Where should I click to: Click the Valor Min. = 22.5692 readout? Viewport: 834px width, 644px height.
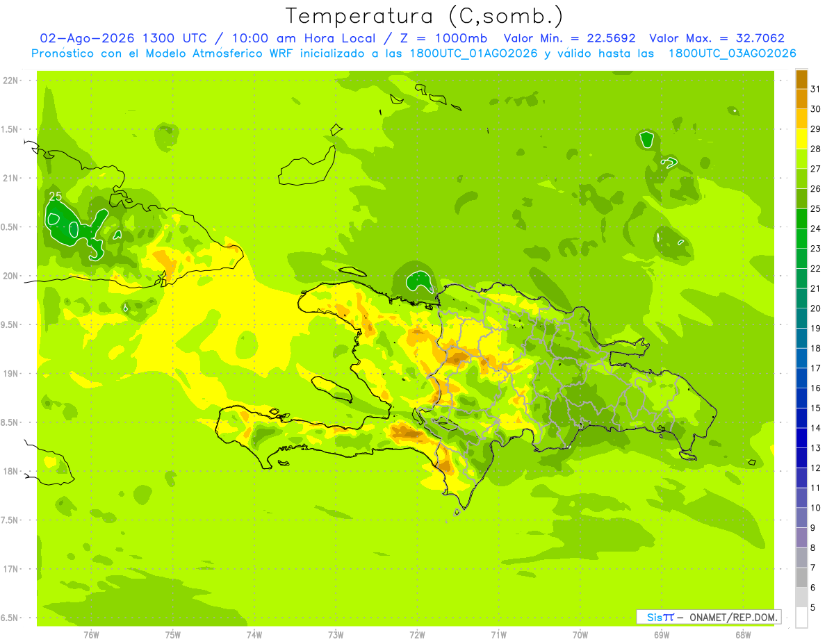(569, 38)
